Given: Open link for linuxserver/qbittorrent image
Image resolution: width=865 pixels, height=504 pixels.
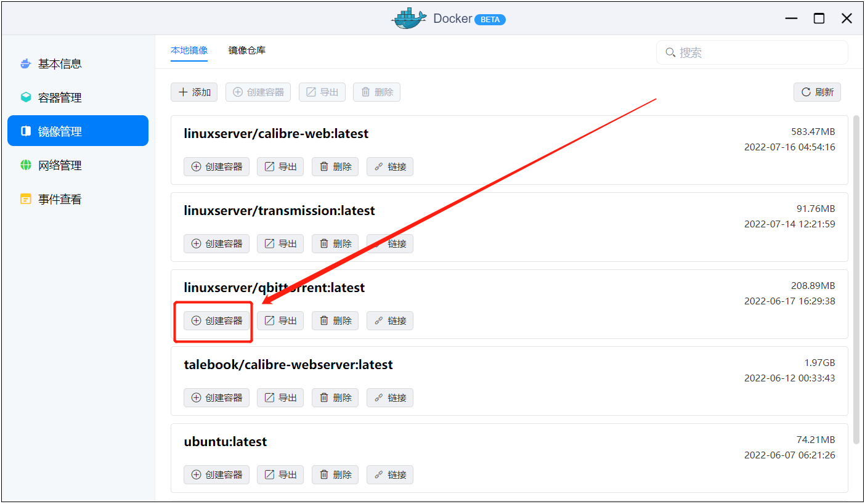Looking at the screenshot, I should (x=390, y=321).
